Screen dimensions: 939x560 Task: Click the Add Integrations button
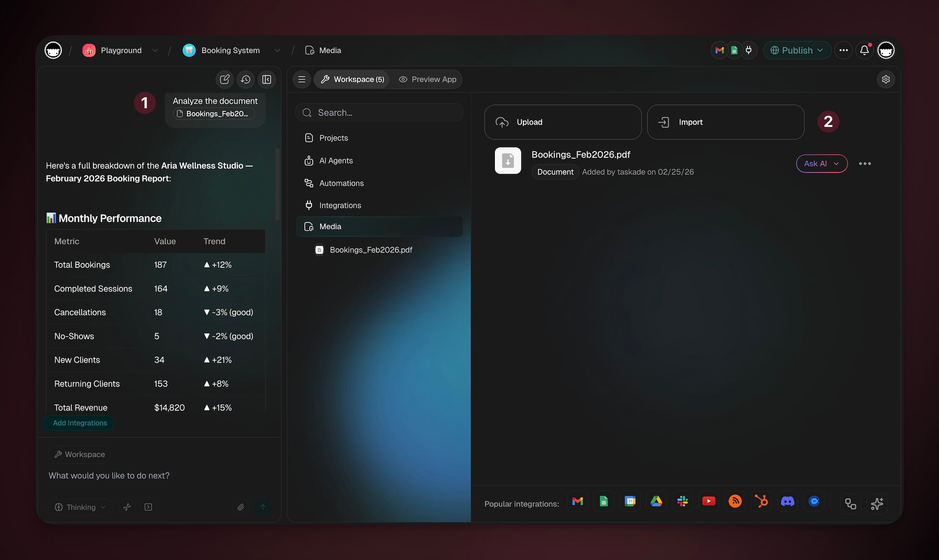(x=80, y=423)
